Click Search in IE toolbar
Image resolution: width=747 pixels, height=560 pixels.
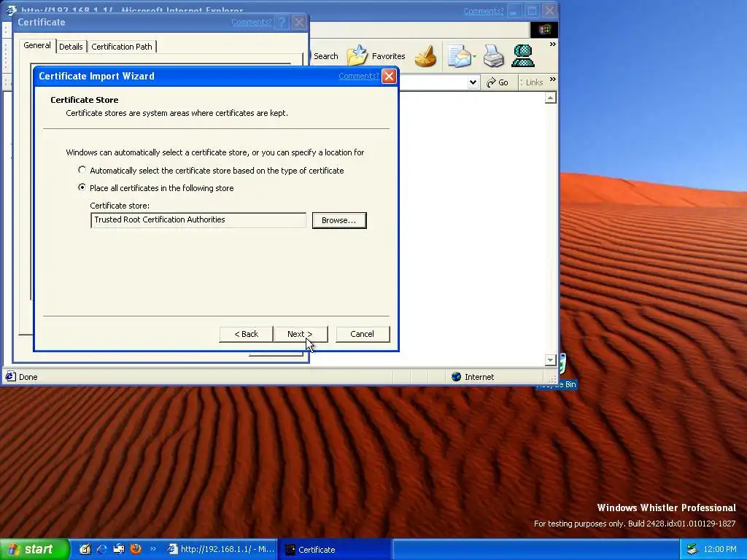click(326, 56)
